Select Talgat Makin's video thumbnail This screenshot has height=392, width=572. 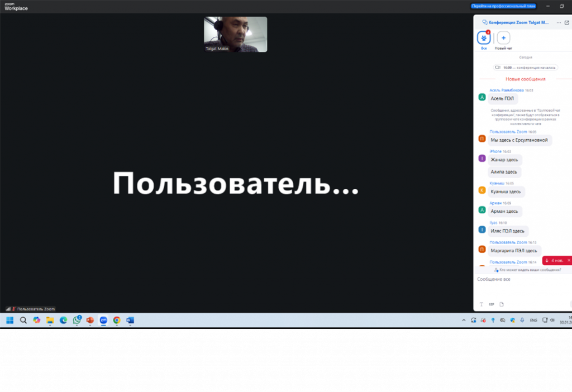coord(235,34)
